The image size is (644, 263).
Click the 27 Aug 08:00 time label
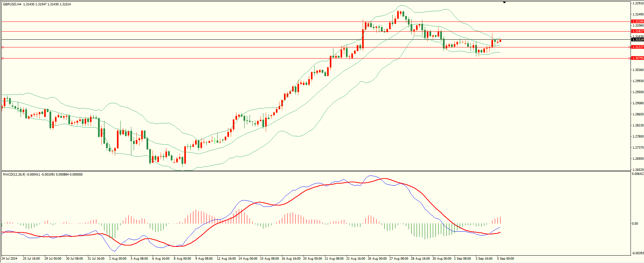399,259
